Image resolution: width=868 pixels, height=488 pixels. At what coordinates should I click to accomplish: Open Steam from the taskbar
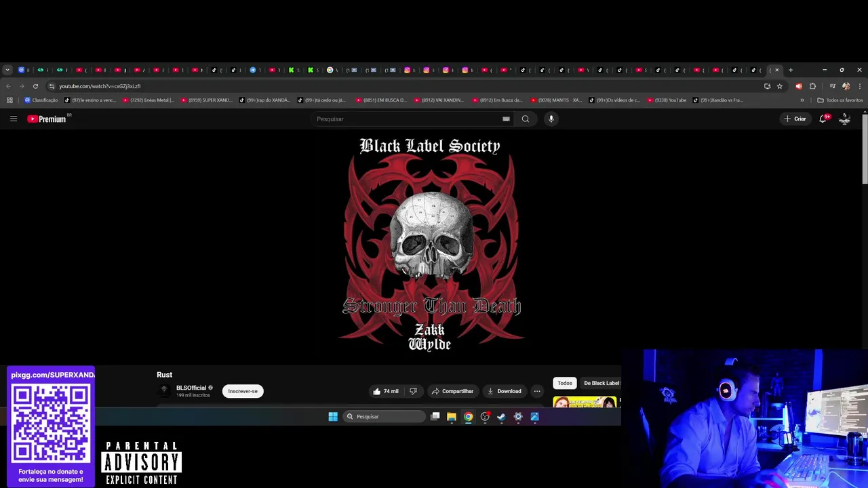click(501, 417)
